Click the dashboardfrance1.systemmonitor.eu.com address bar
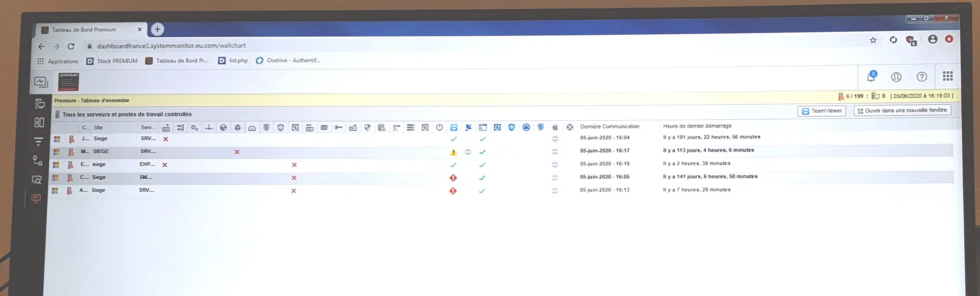Viewport: 980px width, 296px height. (x=171, y=46)
